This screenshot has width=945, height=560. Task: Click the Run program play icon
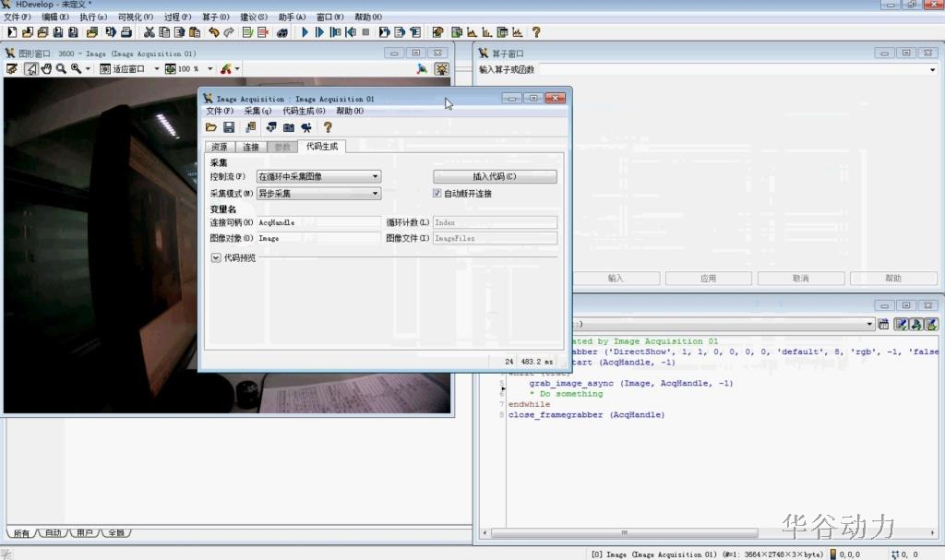[305, 32]
